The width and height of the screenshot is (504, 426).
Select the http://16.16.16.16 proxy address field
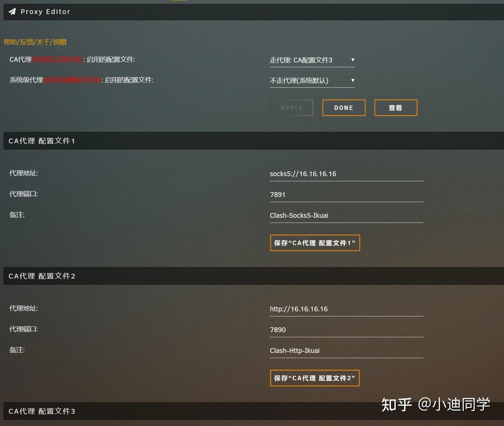pyautogui.click(x=346, y=309)
